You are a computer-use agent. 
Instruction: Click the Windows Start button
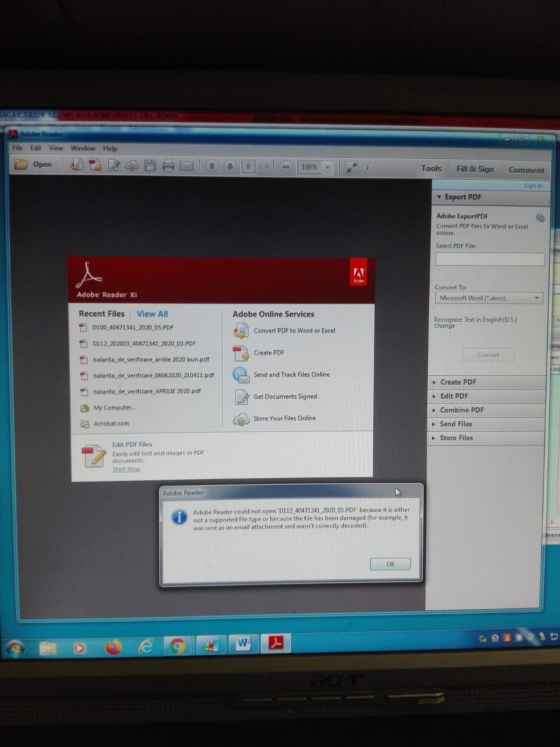coord(15,648)
